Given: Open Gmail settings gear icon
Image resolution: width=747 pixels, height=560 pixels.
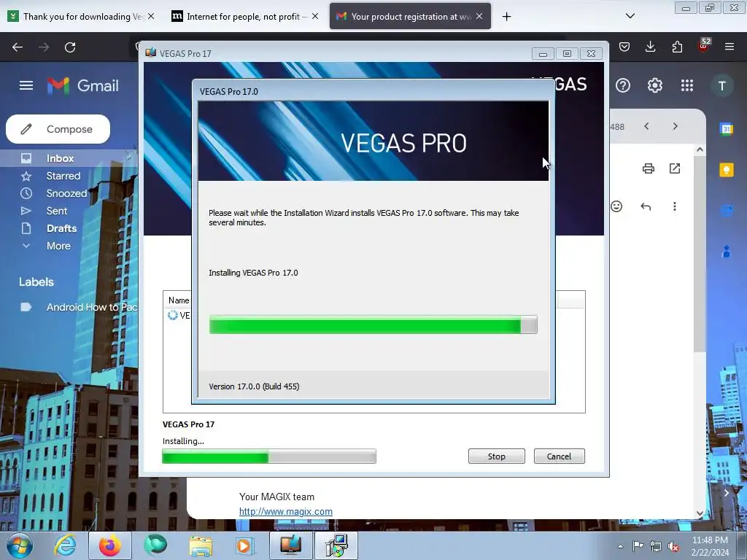Looking at the screenshot, I should pyautogui.click(x=654, y=85).
